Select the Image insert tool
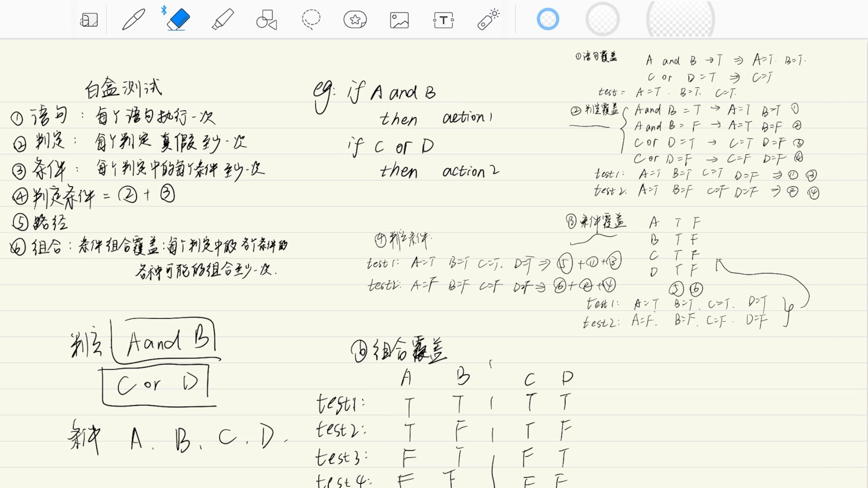868x488 pixels. [x=399, y=20]
